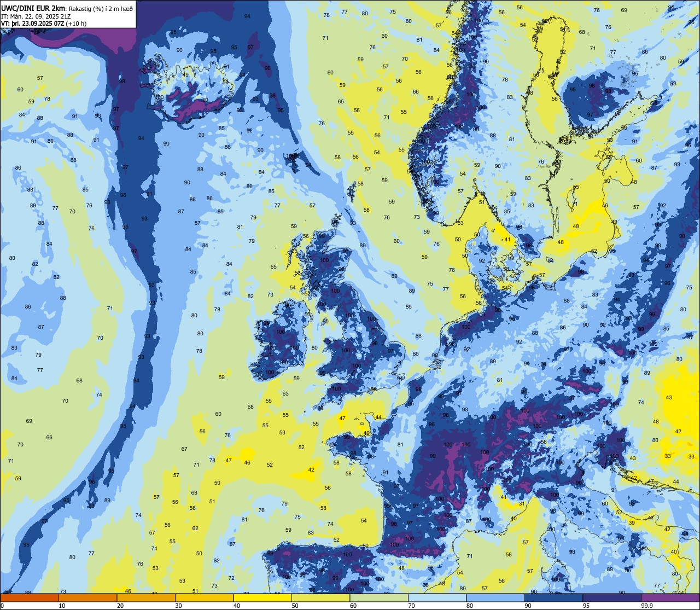The image size is (700, 610).
Task: Click the "VT: þri. 23.09.2025 07Z" line
Action: 33,23
